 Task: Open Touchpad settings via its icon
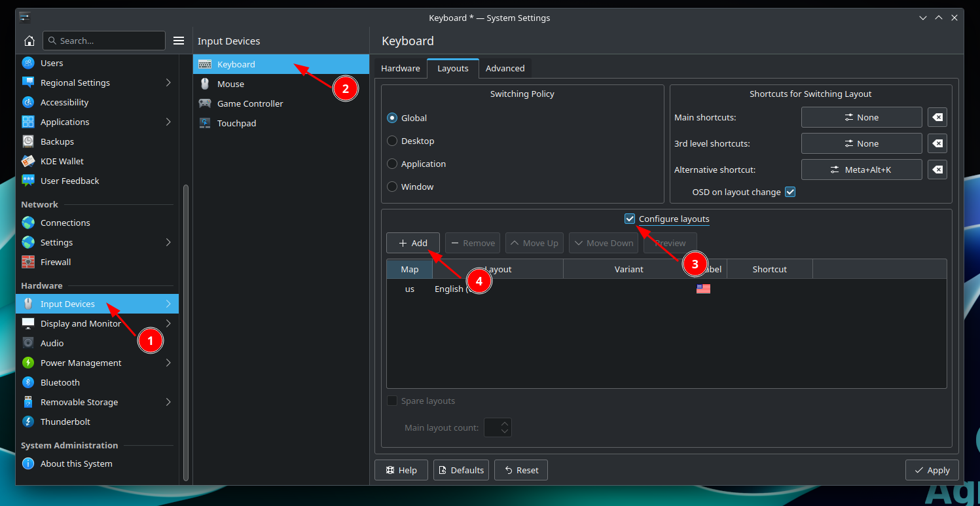tap(205, 123)
